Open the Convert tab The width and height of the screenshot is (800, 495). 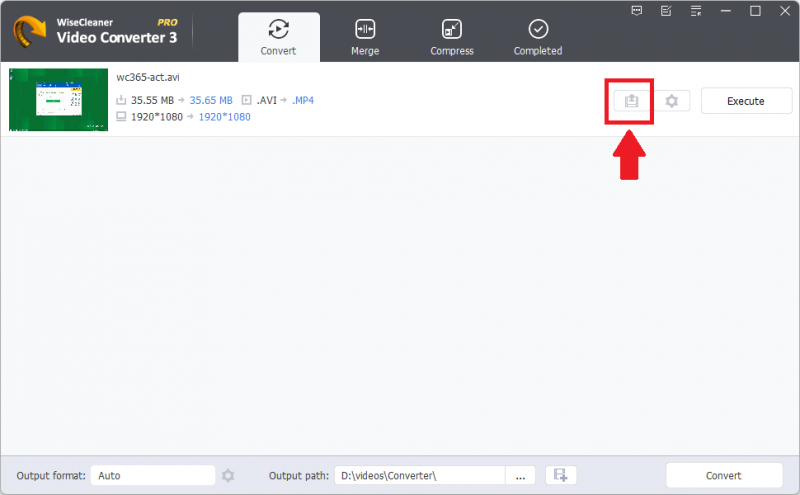coord(279,37)
